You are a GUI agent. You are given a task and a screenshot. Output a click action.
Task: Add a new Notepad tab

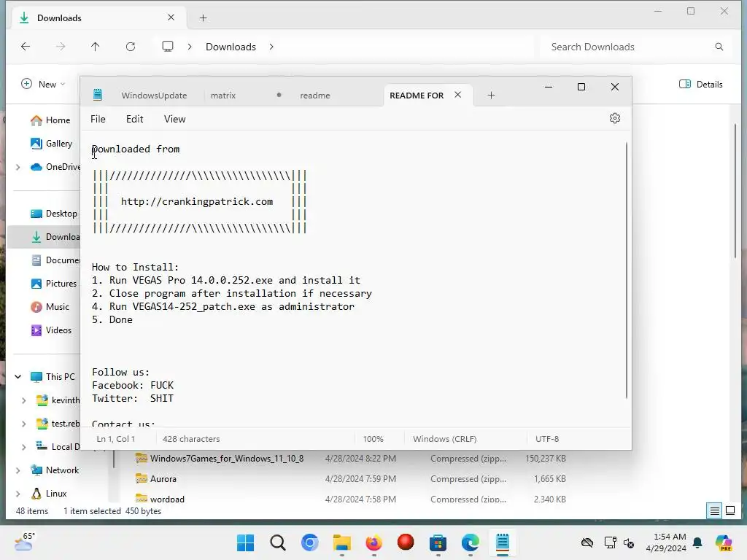(491, 96)
